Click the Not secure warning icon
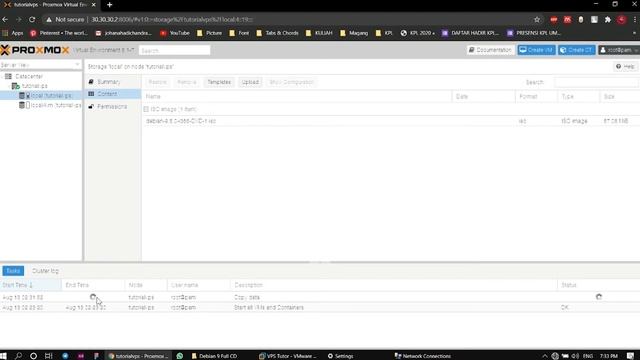 [49, 19]
